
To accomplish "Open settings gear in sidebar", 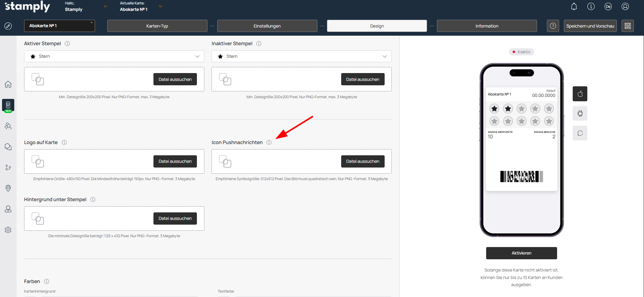I will (8, 230).
